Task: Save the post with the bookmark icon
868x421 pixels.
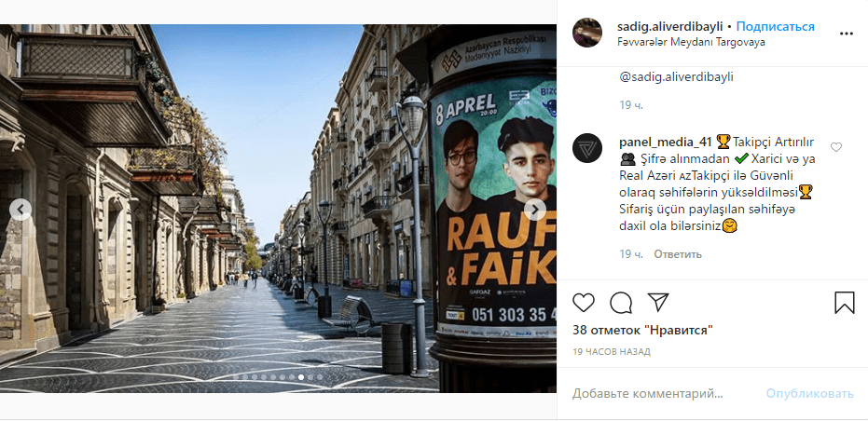Action: click(x=844, y=303)
